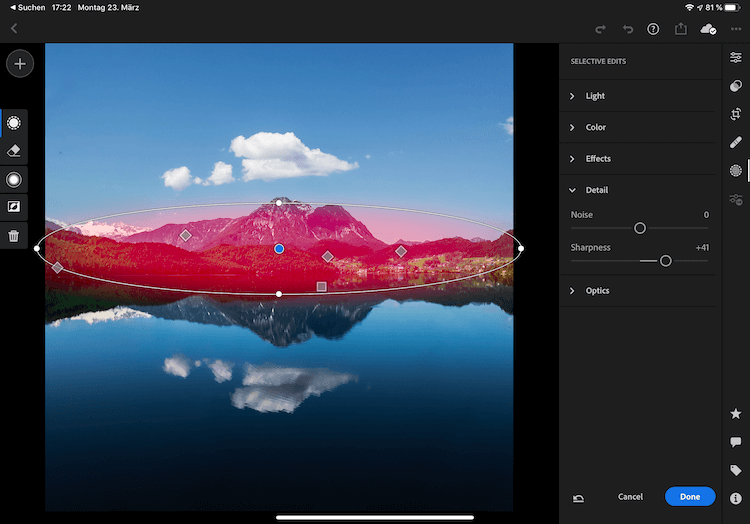Open the star rating icon

coord(736,414)
